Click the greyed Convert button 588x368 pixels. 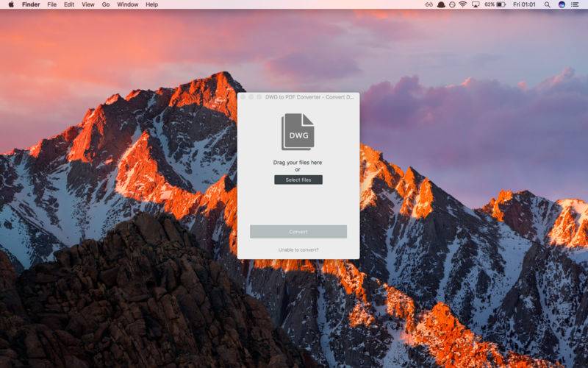(298, 232)
